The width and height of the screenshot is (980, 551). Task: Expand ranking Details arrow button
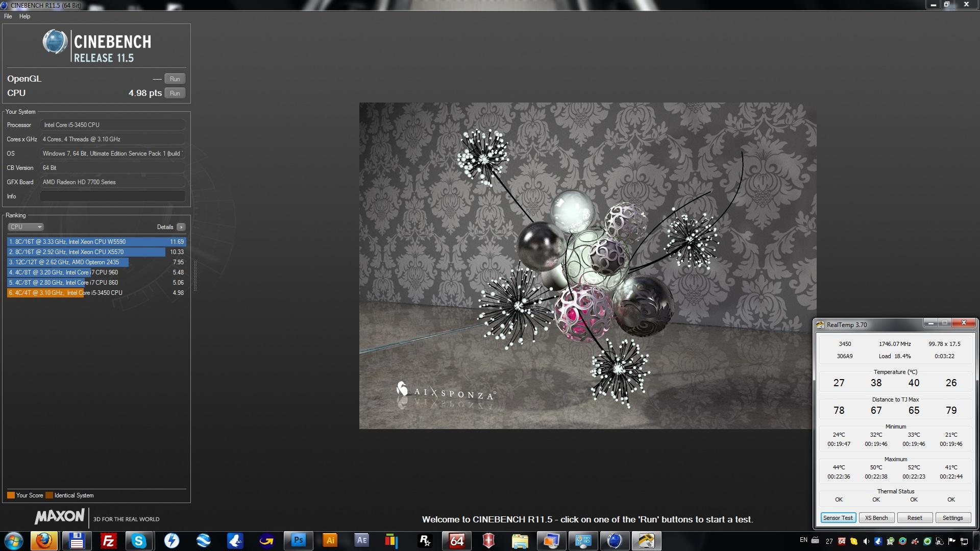pos(181,227)
